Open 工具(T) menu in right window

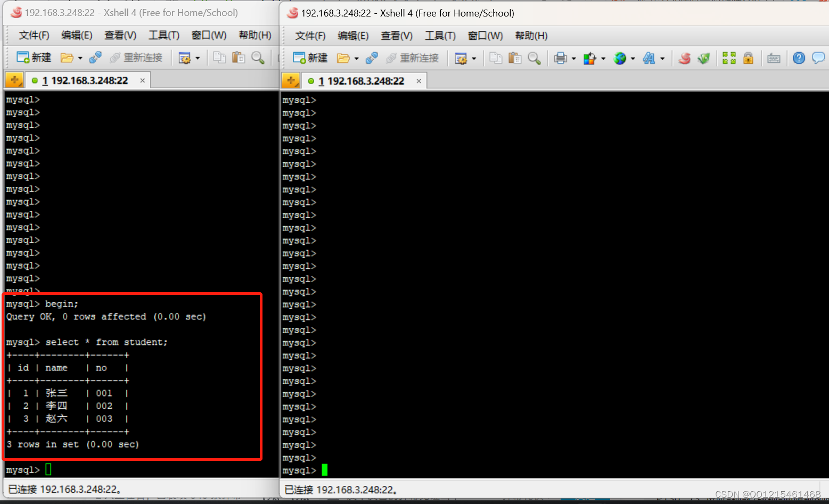pos(440,36)
